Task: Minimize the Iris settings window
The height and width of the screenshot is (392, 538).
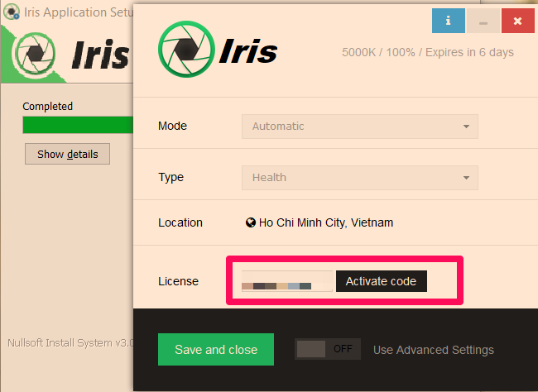Action: (483, 21)
